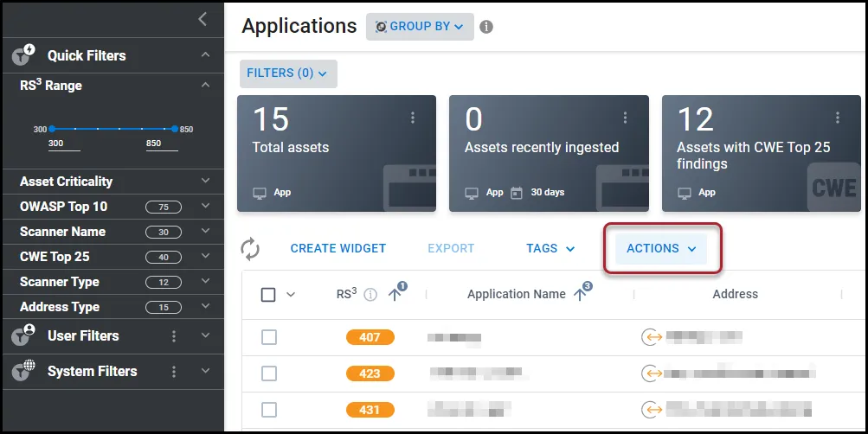Open the select-all checkbox dropdown arrow
Viewport: 868px width, 434px height.
(x=291, y=295)
